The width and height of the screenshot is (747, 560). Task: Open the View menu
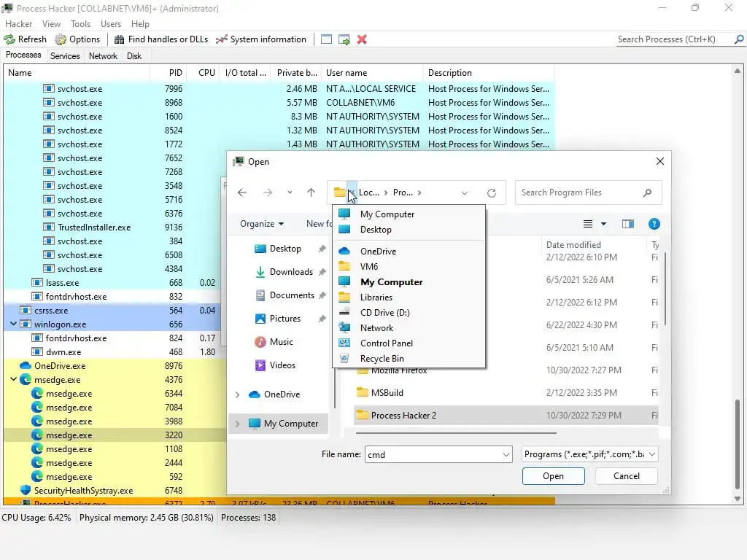tap(51, 24)
